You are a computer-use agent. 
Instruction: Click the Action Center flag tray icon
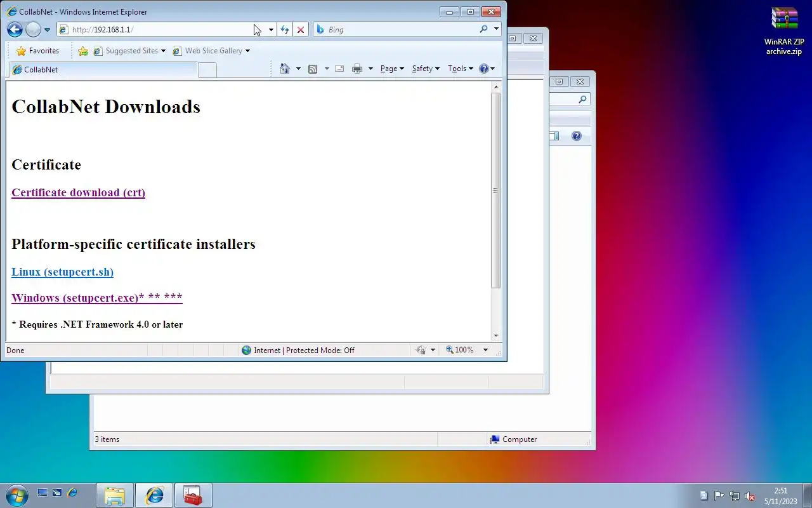[x=719, y=496]
